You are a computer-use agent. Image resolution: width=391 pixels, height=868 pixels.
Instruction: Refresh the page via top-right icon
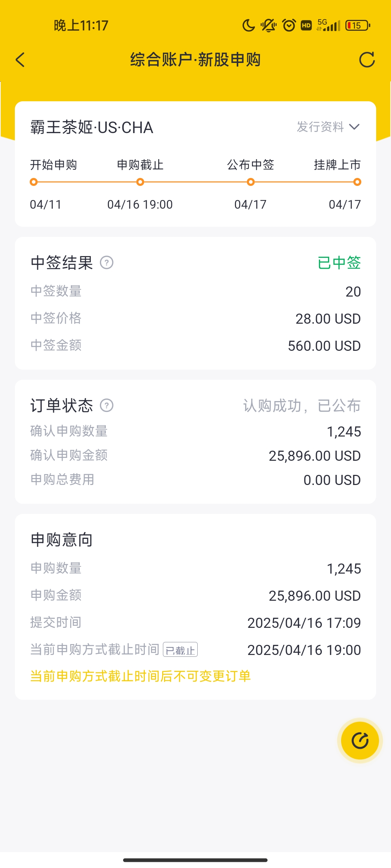click(367, 60)
